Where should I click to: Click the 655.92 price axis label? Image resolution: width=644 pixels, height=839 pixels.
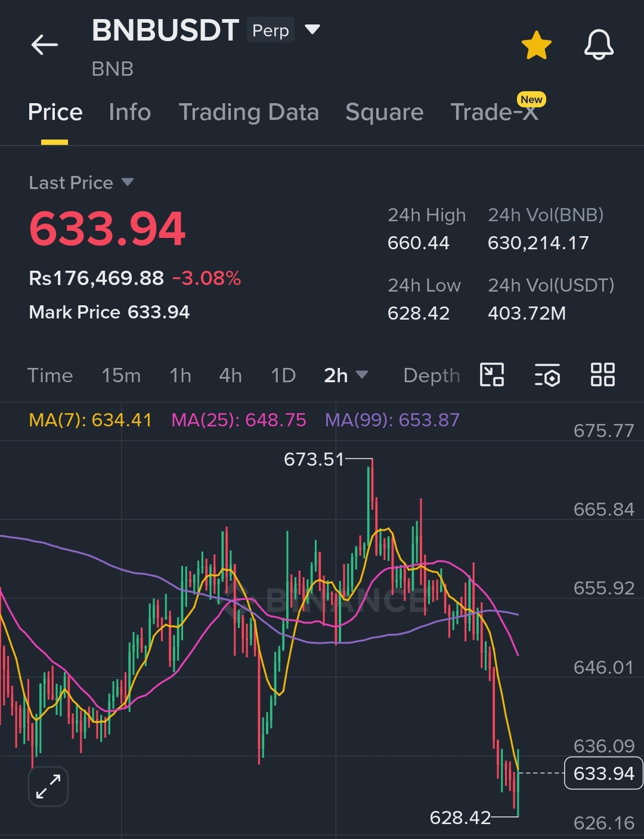click(x=604, y=589)
